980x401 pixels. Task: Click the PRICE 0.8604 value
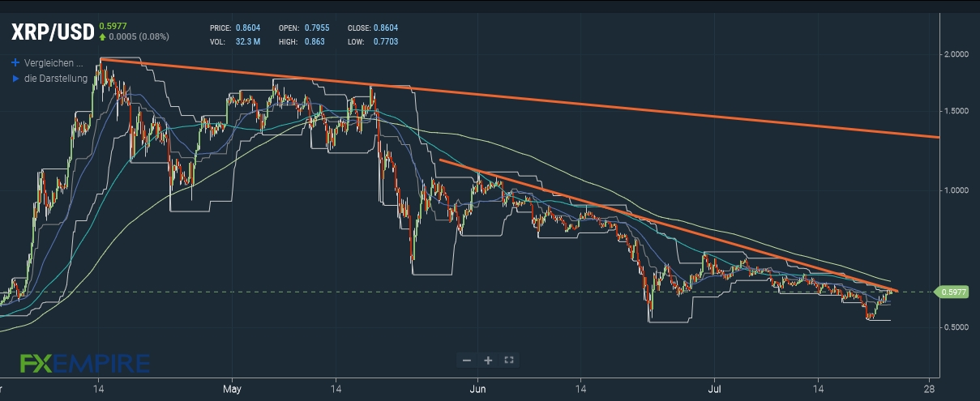click(x=248, y=28)
